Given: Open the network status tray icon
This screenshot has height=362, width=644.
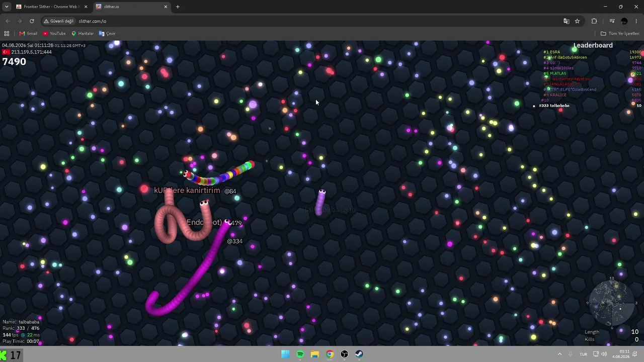Looking at the screenshot, I should point(595,354).
